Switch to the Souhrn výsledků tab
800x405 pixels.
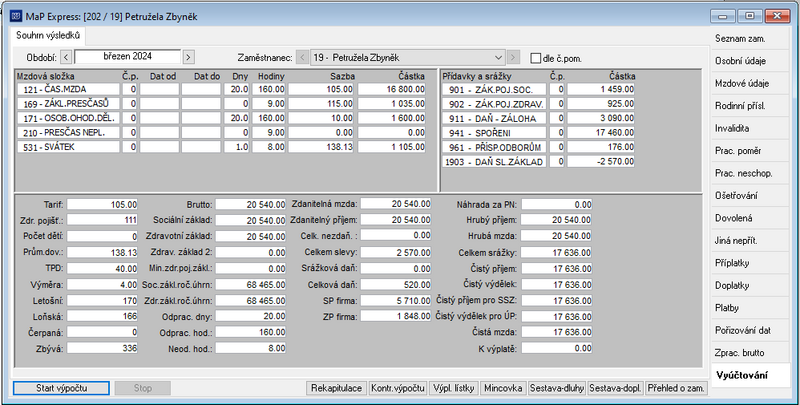coord(48,36)
